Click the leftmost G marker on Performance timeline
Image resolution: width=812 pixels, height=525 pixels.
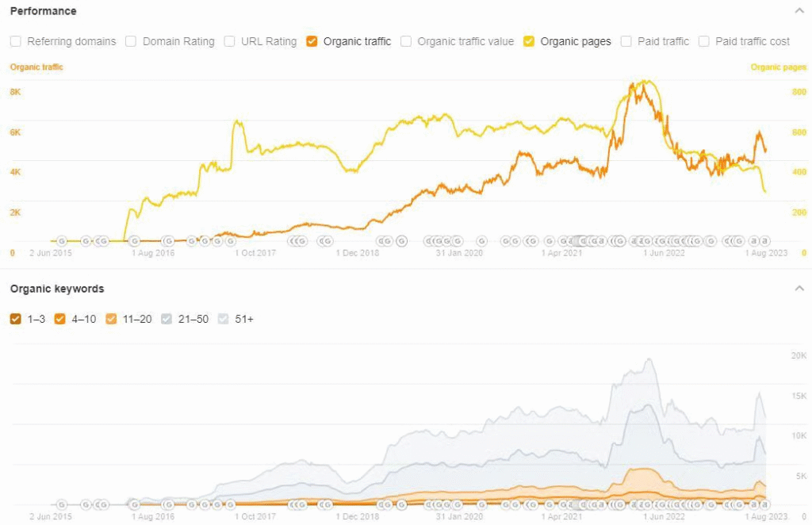coord(63,240)
